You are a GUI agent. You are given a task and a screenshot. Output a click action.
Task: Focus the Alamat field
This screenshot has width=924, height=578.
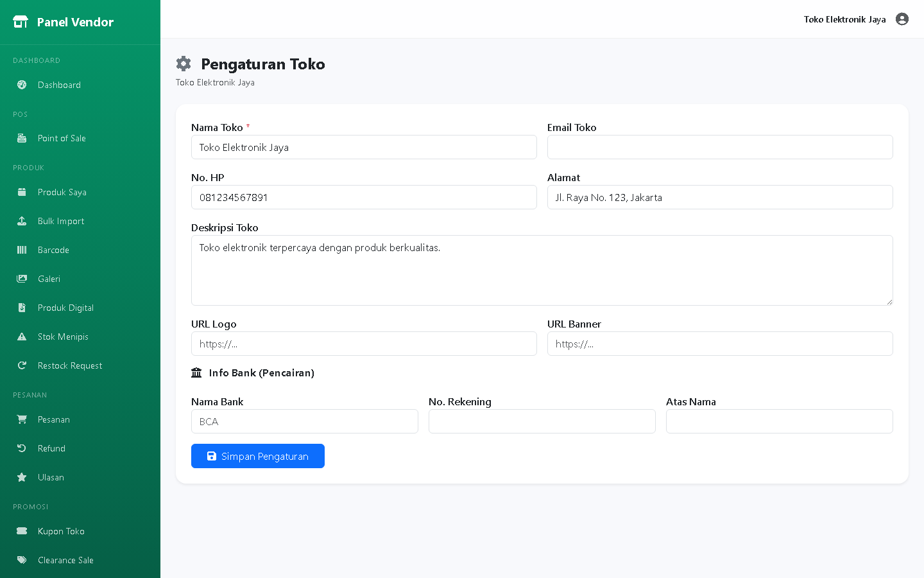coord(720,197)
